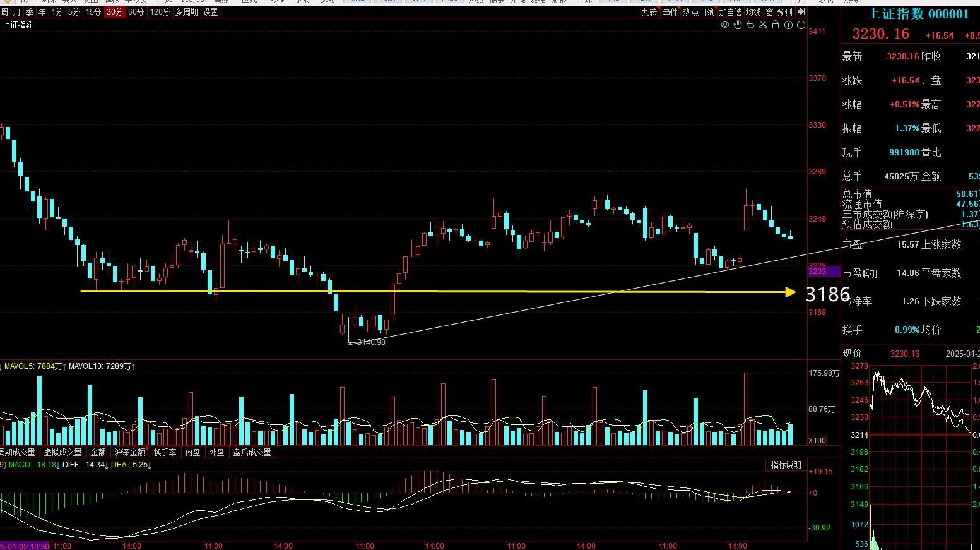
Task: Click the 3140.98 low price marker
Action: click(x=371, y=342)
